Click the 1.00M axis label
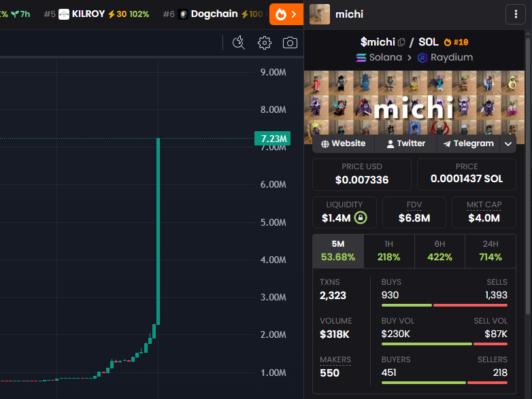532x399 pixels. coord(273,372)
